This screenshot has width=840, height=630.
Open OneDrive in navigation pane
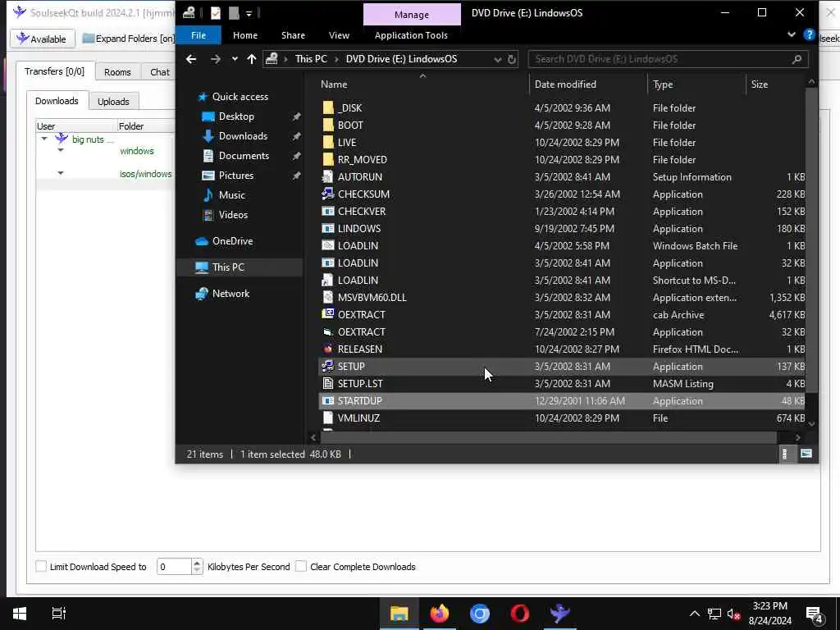232,241
